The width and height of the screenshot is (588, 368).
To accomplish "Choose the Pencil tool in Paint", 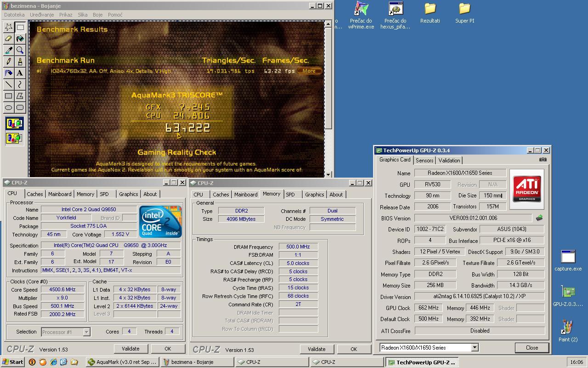I will click(9, 62).
